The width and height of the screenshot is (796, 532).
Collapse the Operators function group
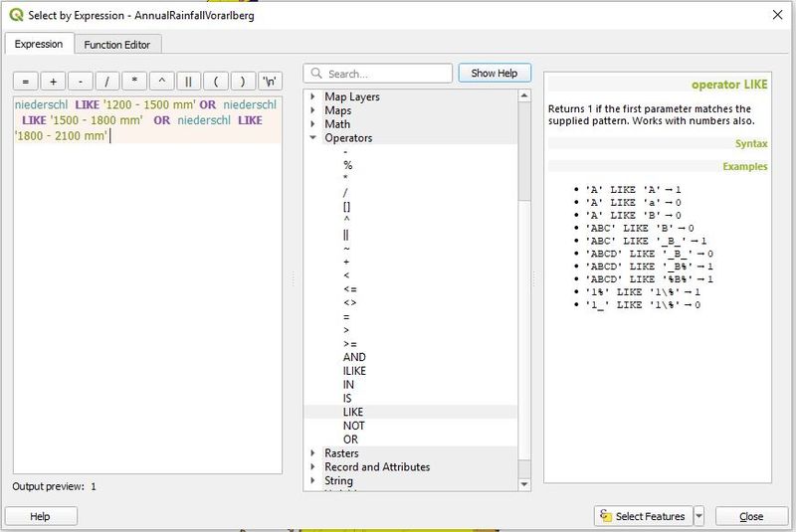tap(313, 139)
